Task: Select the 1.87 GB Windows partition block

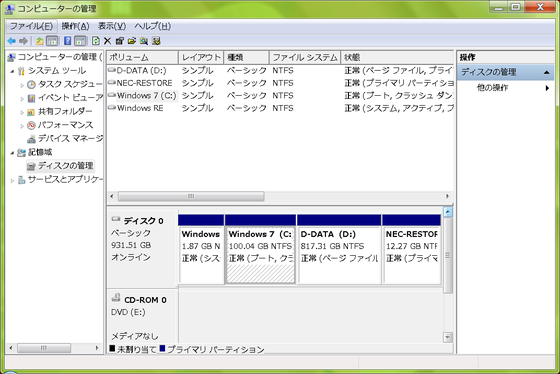Action: click(201, 249)
